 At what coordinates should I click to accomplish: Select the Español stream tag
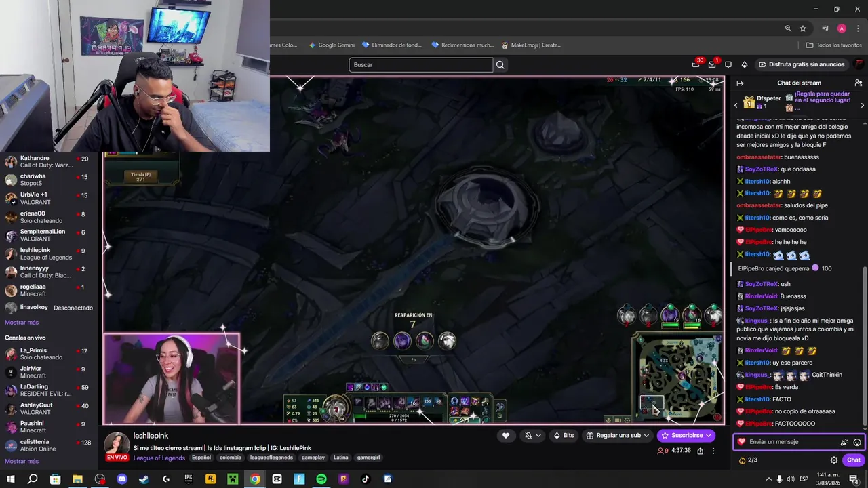201,457
